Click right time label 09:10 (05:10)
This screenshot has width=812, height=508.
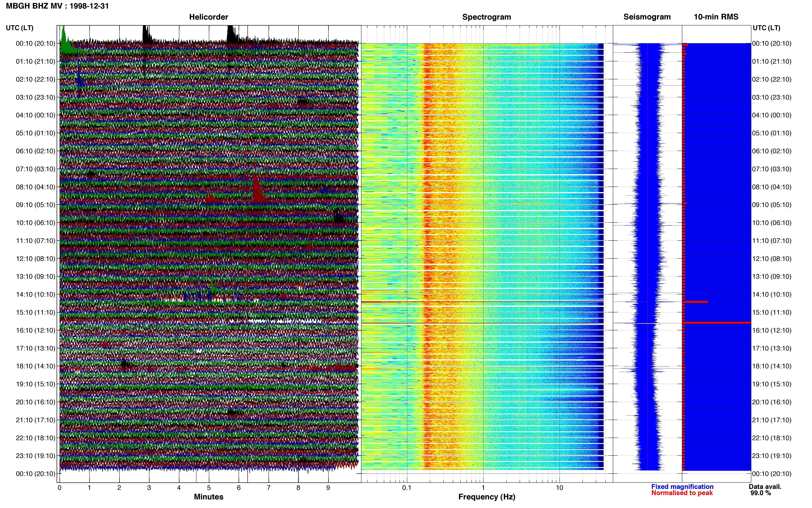772,205
